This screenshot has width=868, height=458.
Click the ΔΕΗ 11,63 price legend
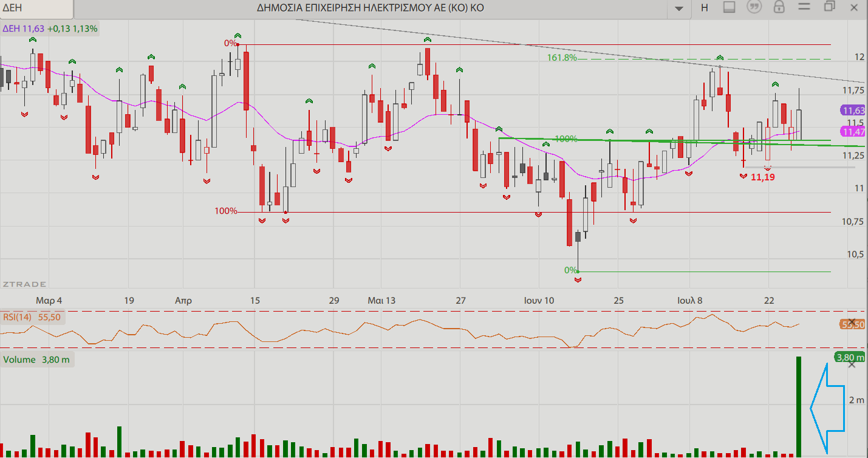pyautogui.click(x=50, y=28)
